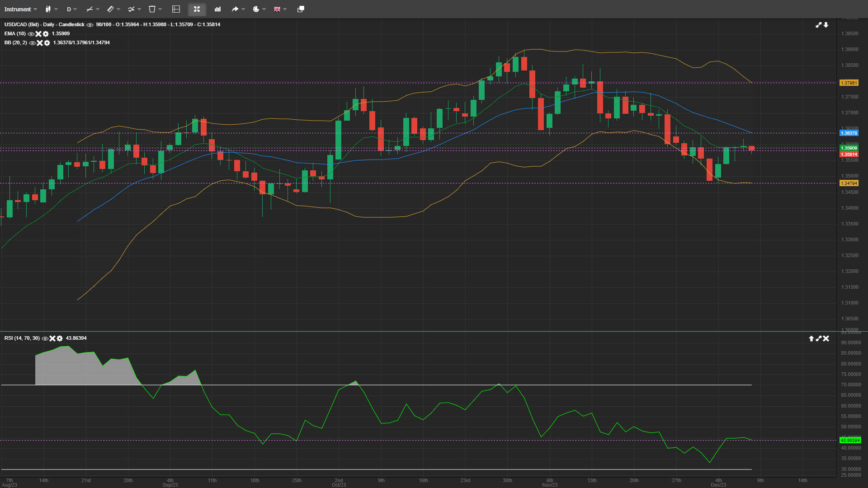
Task: Remove RSI via X beside its label
Action: (52, 338)
